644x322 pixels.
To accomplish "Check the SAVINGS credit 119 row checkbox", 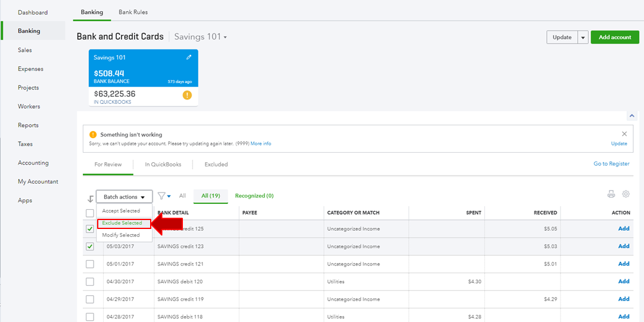I will click(x=89, y=299).
